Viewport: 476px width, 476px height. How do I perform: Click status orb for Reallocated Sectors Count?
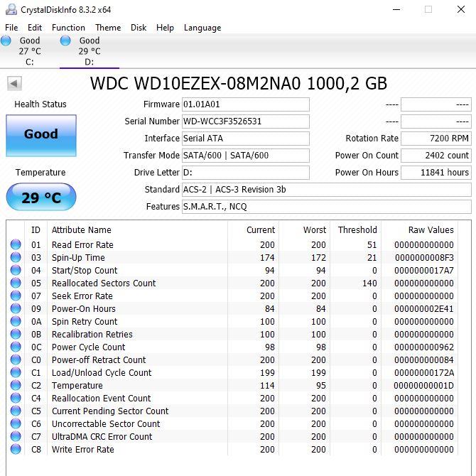16,283
